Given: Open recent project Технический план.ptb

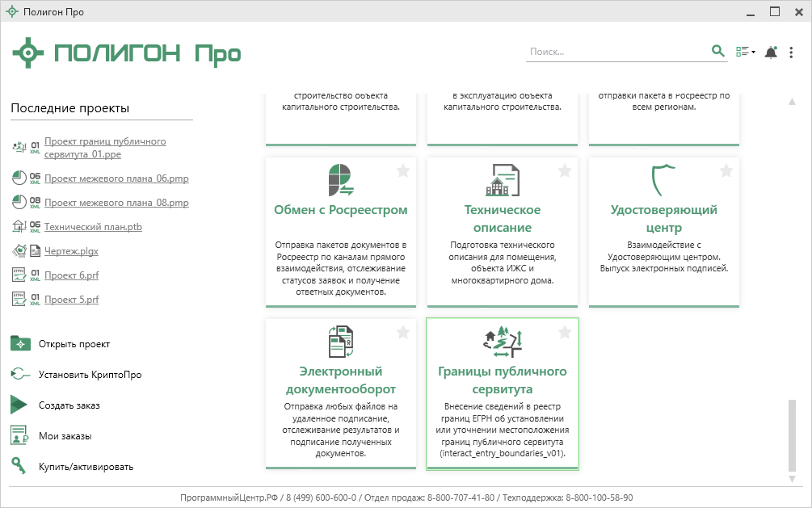Looking at the screenshot, I should (93, 227).
